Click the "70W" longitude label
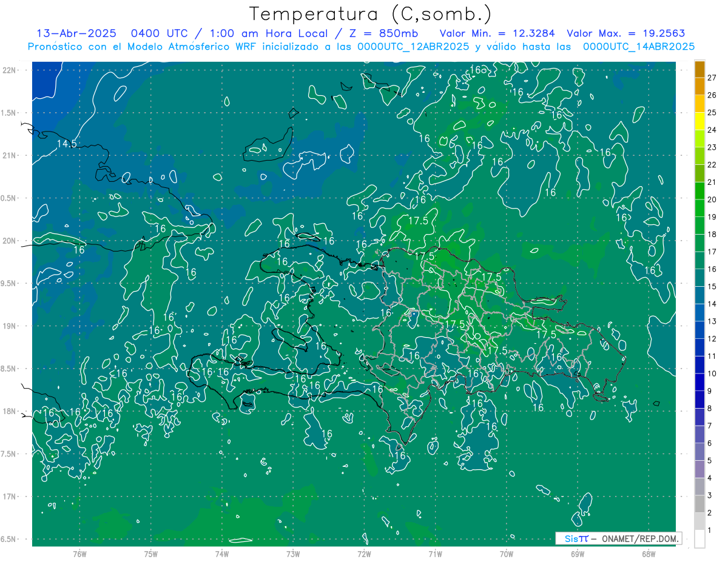This screenshot has width=728, height=562. [x=507, y=554]
